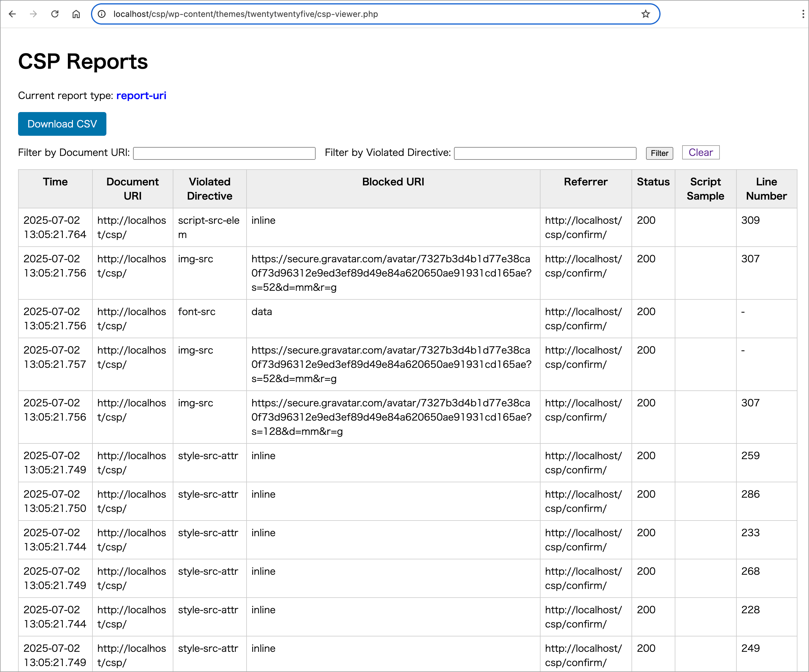This screenshot has width=809, height=672.
Task: View site information icon in address bar
Action: click(x=102, y=14)
